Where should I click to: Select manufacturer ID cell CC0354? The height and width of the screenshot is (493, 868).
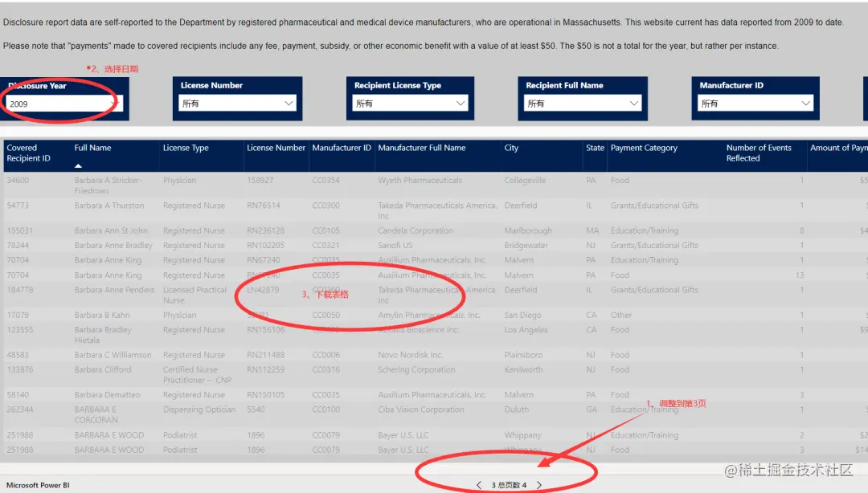coord(325,181)
